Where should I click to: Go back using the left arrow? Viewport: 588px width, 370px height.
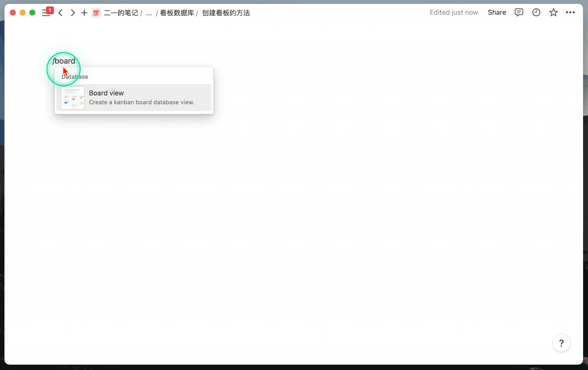tap(61, 13)
